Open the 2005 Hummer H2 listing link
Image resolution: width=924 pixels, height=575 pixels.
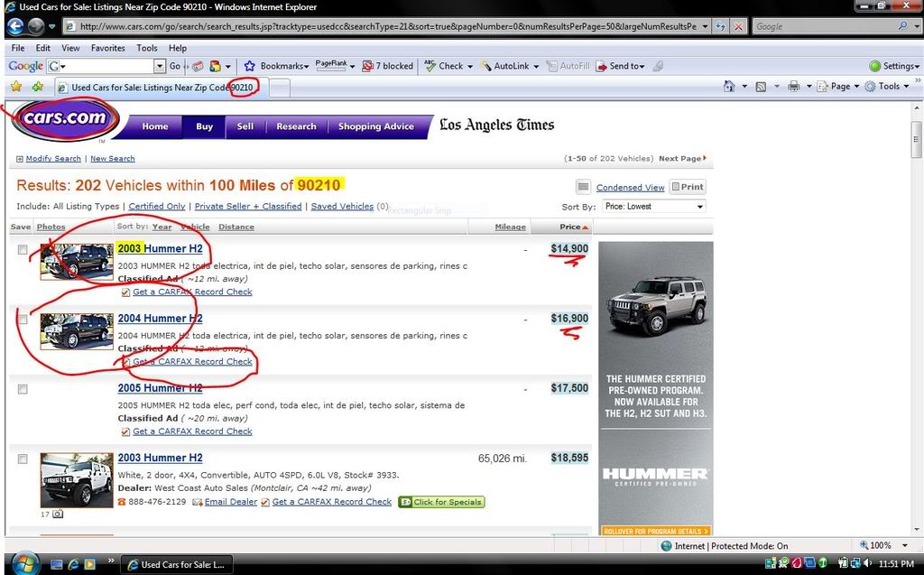(x=160, y=388)
